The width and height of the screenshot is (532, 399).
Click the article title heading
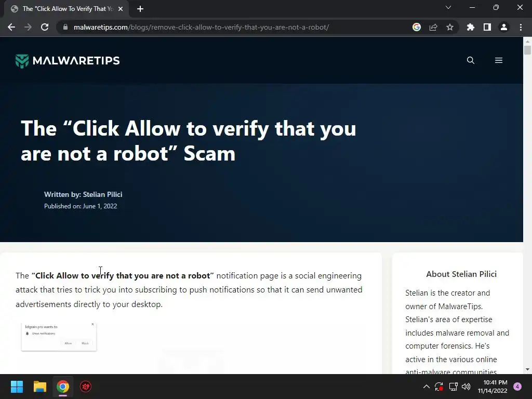[x=188, y=141]
